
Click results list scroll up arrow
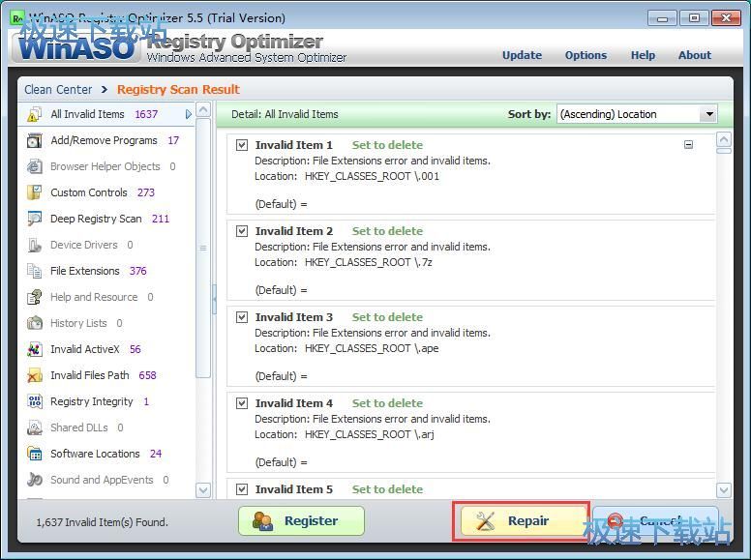coord(724,139)
